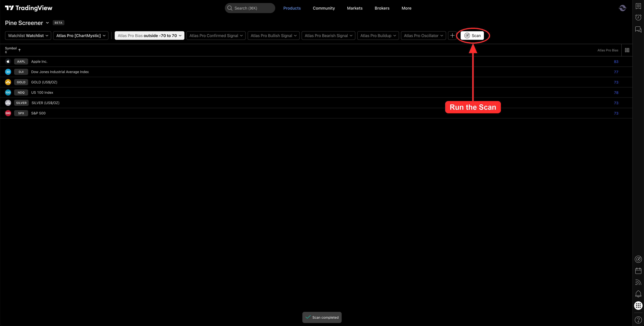Click the GOLD ticker badge
The width and height of the screenshot is (644, 326).
click(x=21, y=82)
